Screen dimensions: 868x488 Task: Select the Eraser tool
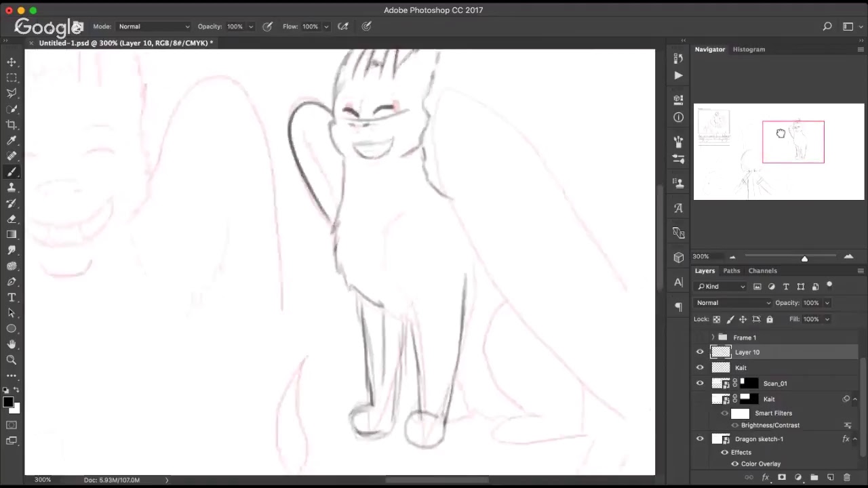pyautogui.click(x=12, y=219)
